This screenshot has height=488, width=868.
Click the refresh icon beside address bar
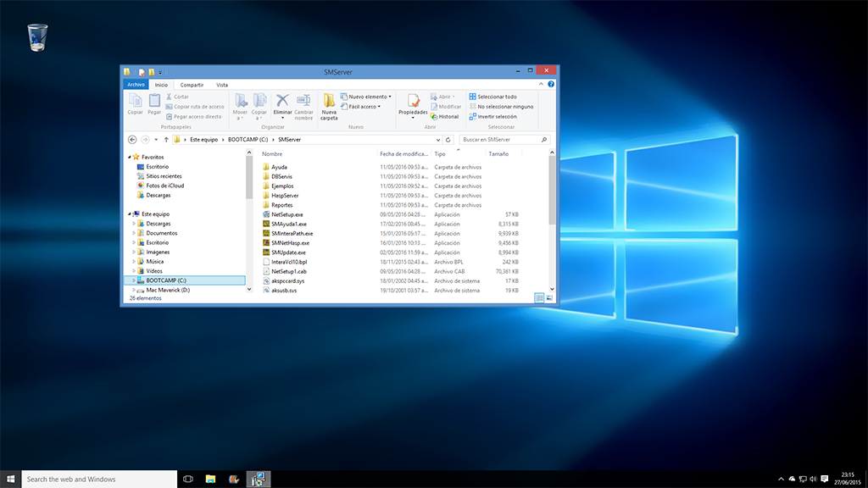pyautogui.click(x=448, y=139)
